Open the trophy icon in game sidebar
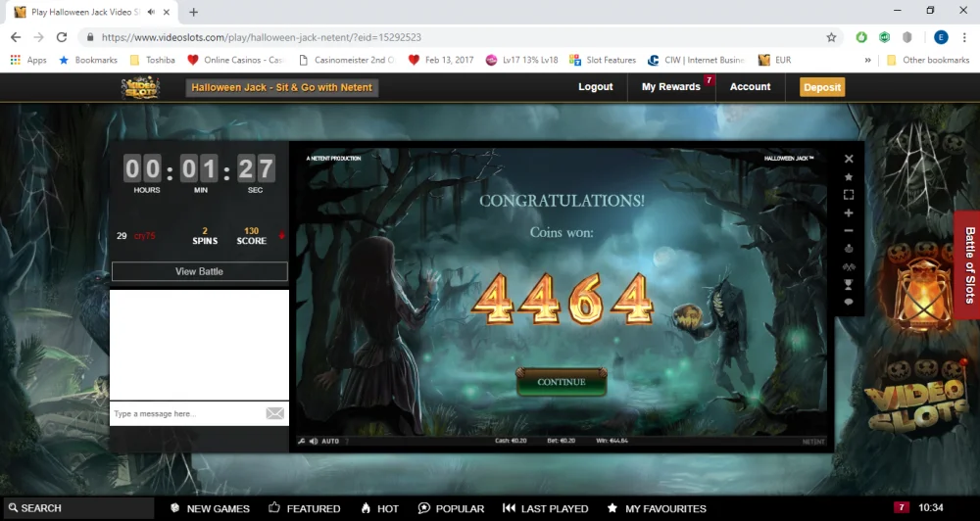Image resolution: width=980 pixels, height=521 pixels. click(x=849, y=284)
